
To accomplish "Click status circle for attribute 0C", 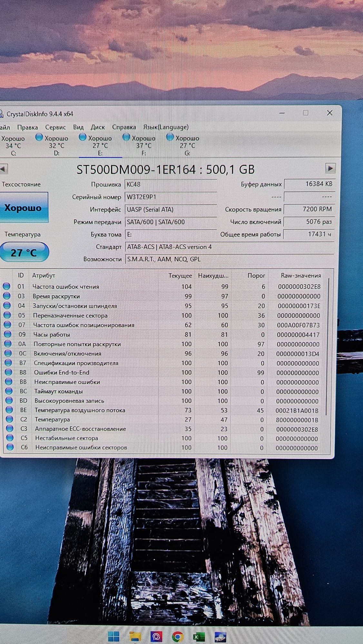I will (8, 353).
